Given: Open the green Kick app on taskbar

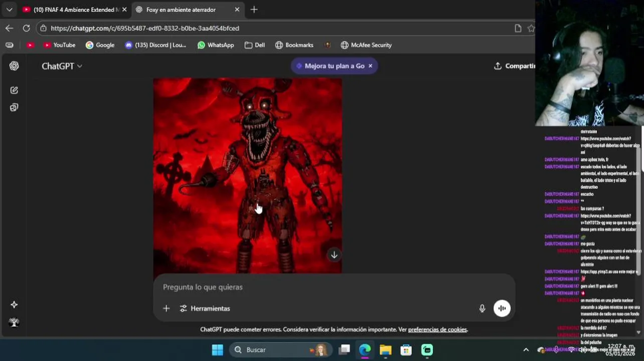Looking at the screenshot, I should point(427,349).
